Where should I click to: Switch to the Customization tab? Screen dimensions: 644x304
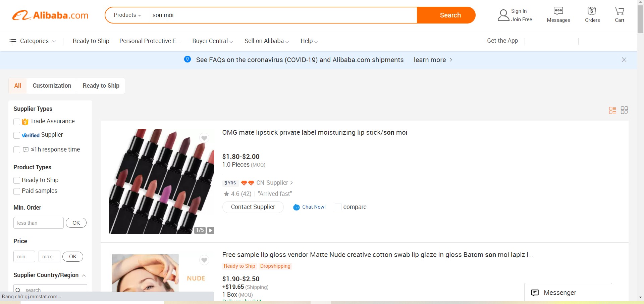(52, 86)
